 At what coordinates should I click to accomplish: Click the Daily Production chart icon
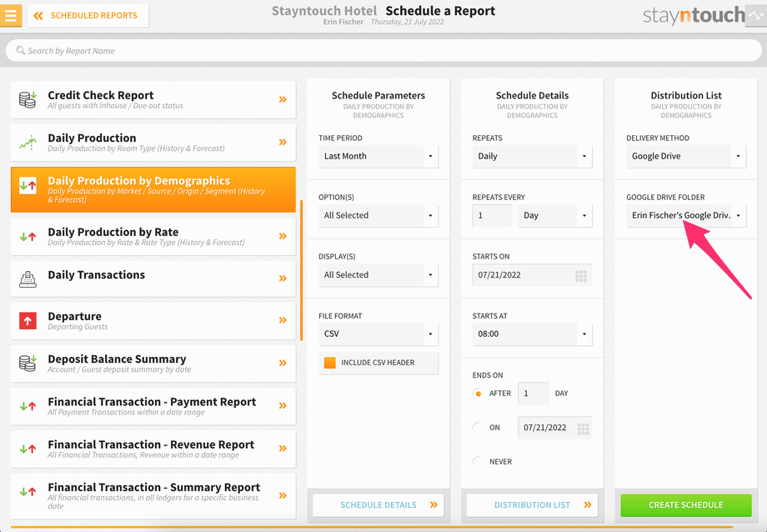tap(28, 143)
